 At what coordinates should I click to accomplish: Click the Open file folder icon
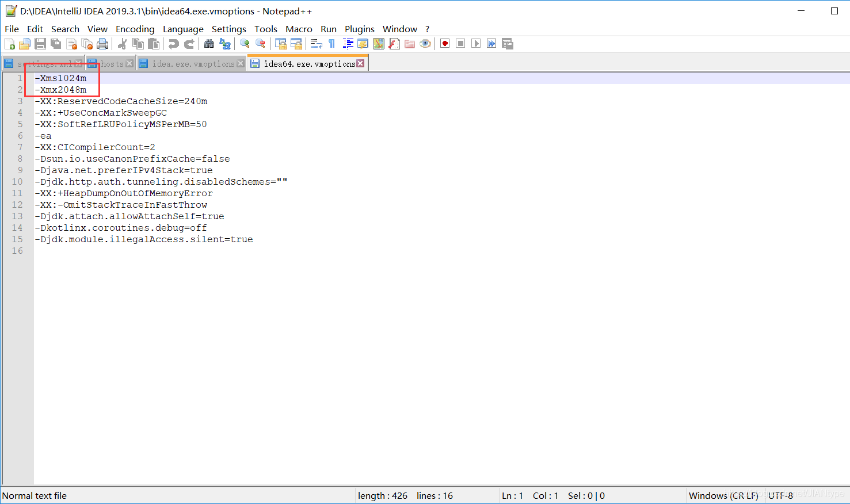pyautogui.click(x=25, y=44)
